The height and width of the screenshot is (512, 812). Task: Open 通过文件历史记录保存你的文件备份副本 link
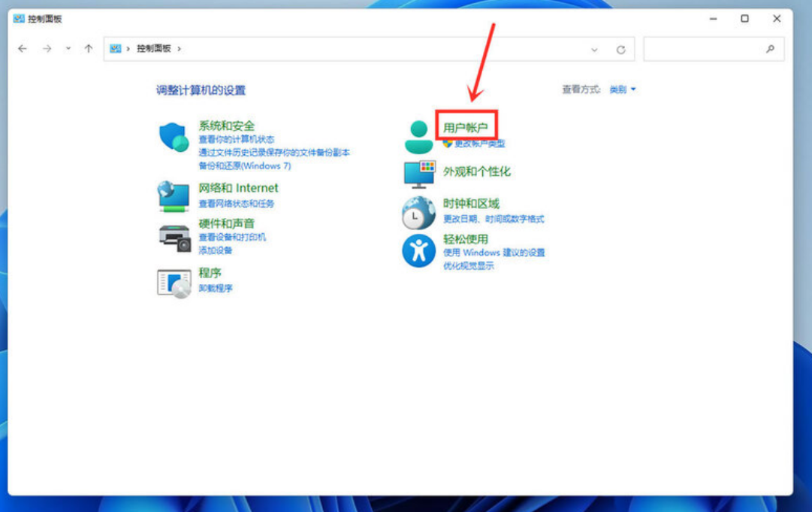274,153
